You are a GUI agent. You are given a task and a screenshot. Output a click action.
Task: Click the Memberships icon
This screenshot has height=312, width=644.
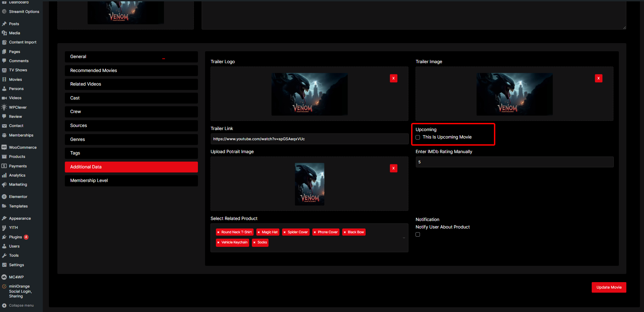click(x=4, y=135)
